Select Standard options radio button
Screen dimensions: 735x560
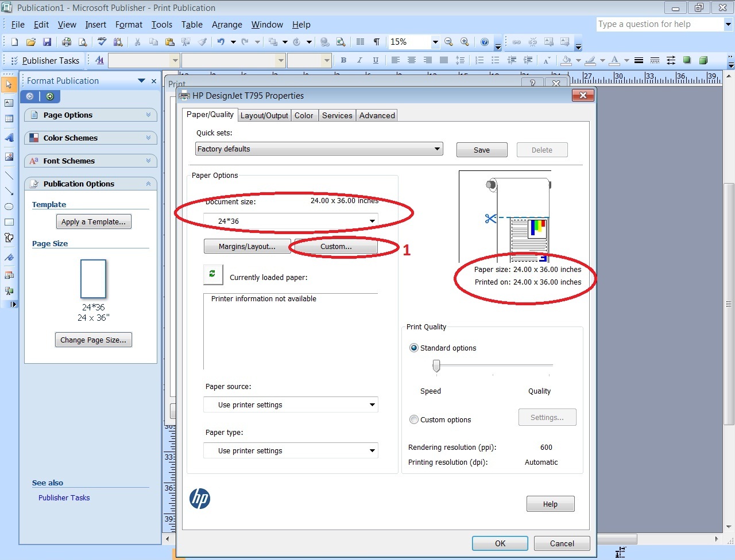pyautogui.click(x=413, y=348)
